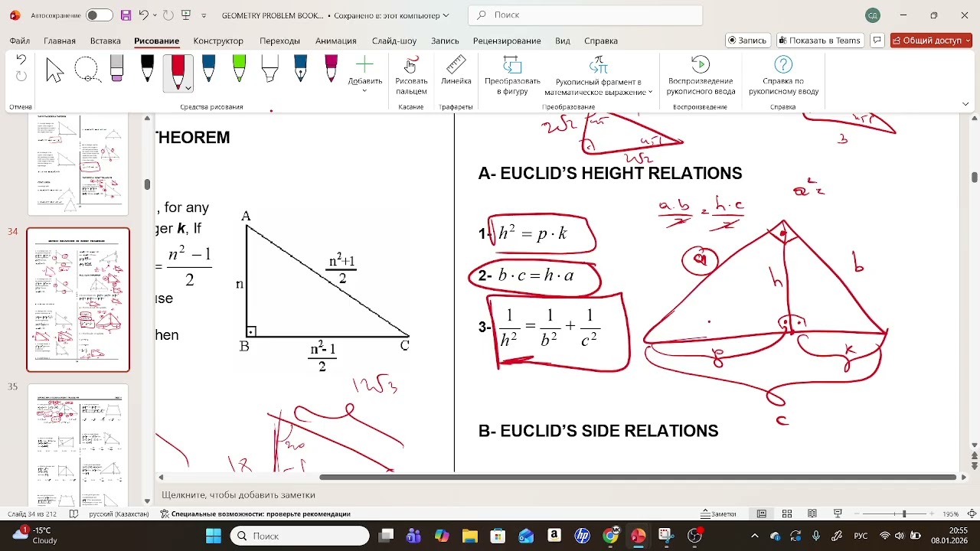The height and width of the screenshot is (551, 980).
Task: Switch to Вставка tab
Action: click(x=106, y=41)
